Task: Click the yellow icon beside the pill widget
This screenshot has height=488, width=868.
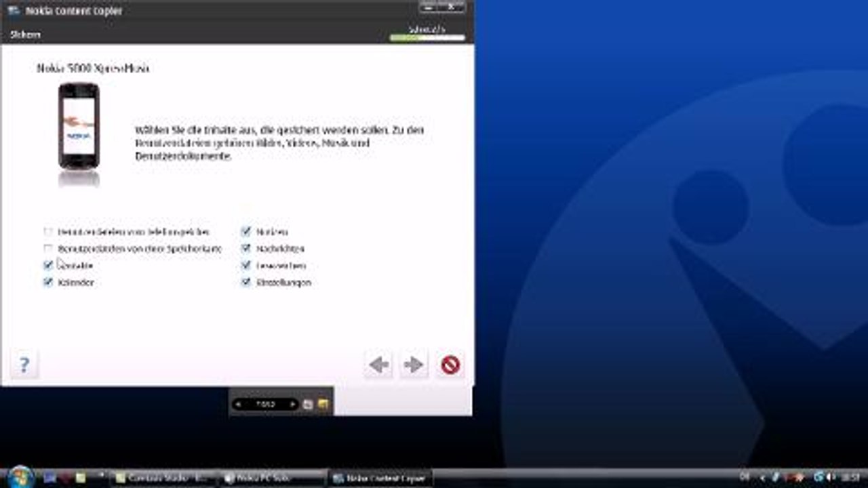Action: (323, 405)
